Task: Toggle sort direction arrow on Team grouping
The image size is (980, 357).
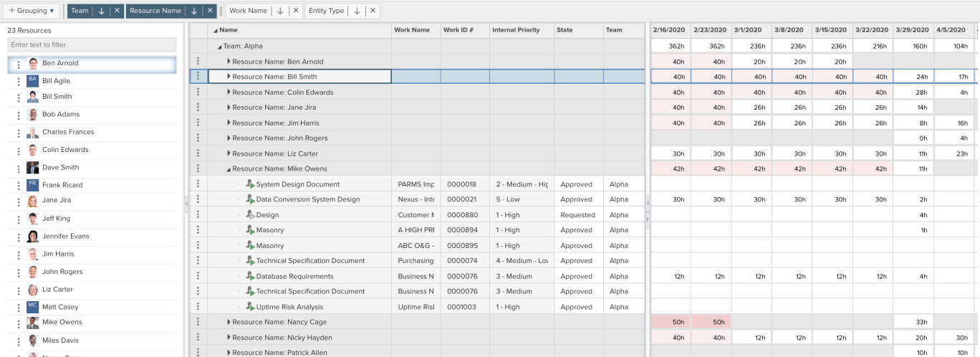Action: [101, 11]
